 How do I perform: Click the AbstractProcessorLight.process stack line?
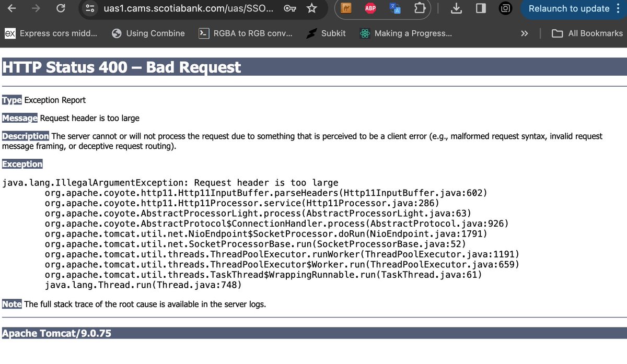(258, 214)
